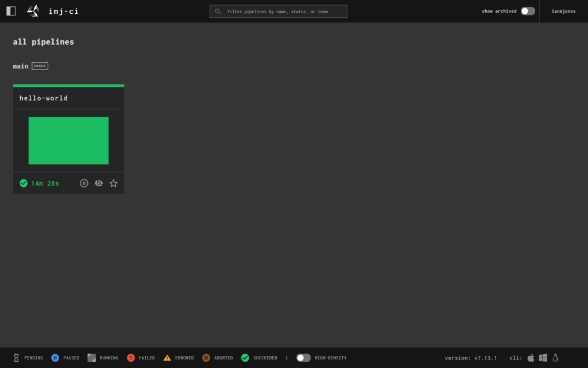Viewport: 588px width, 368px height.
Task: Click the pending hourglass legend icon
Action: click(16, 358)
